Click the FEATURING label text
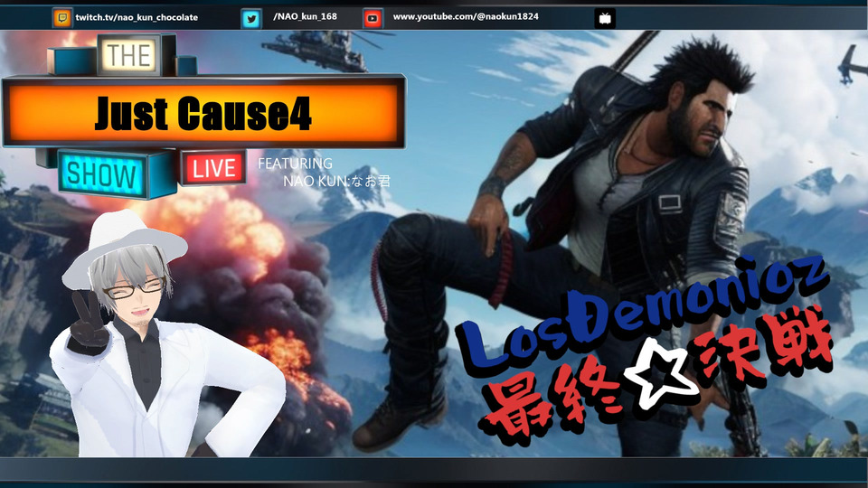868x488 pixels. click(295, 164)
